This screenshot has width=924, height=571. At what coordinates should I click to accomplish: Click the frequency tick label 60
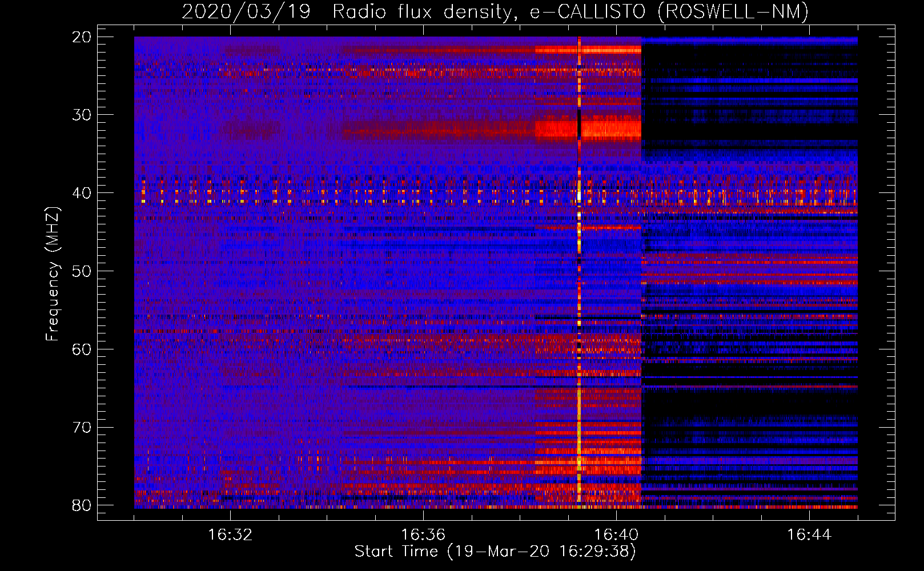coord(82,349)
